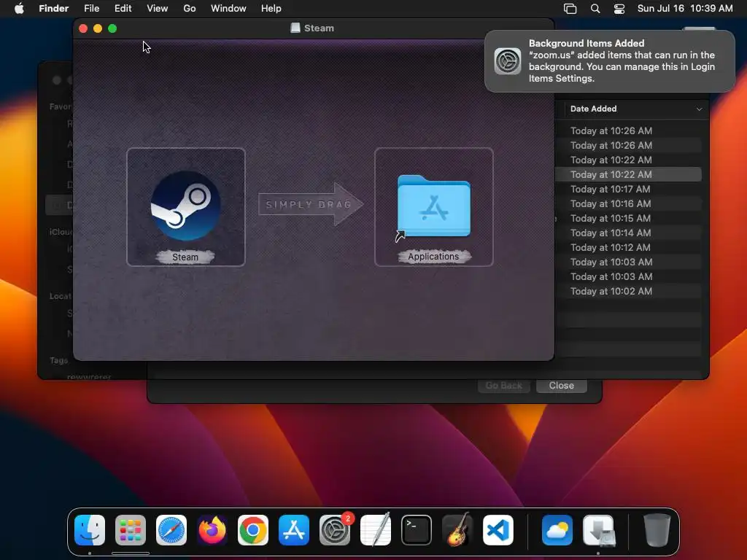Select the Today at 10:17 AM row
This screenshot has height=560, width=747.
628,189
